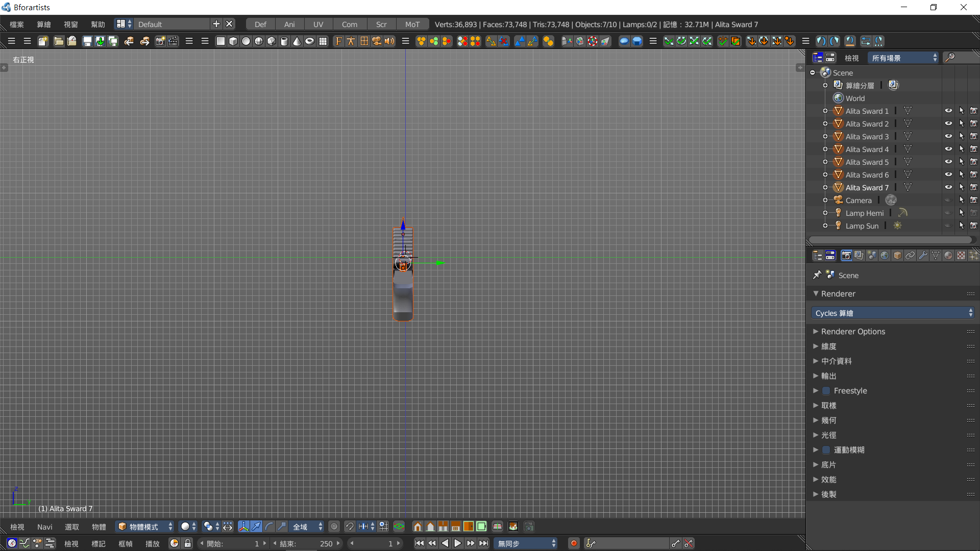Click the 結束 end frame field
Screen dimensions: 980x551
coord(306,543)
